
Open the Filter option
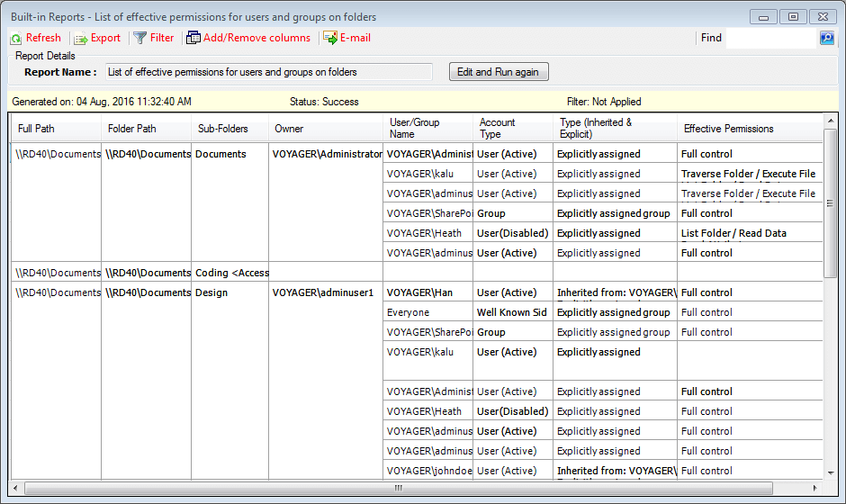tap(162, 38)
